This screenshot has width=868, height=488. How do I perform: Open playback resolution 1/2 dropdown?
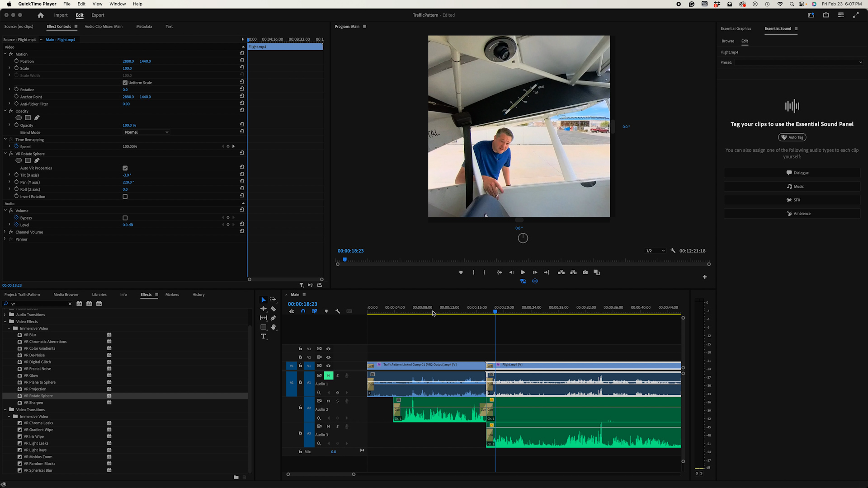pos(655,251)
